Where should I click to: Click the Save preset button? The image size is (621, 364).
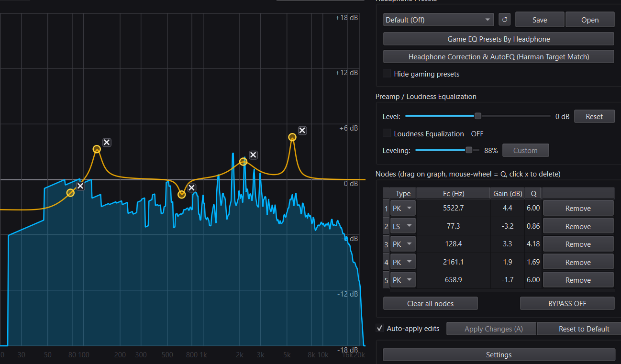tap(540, 20)
